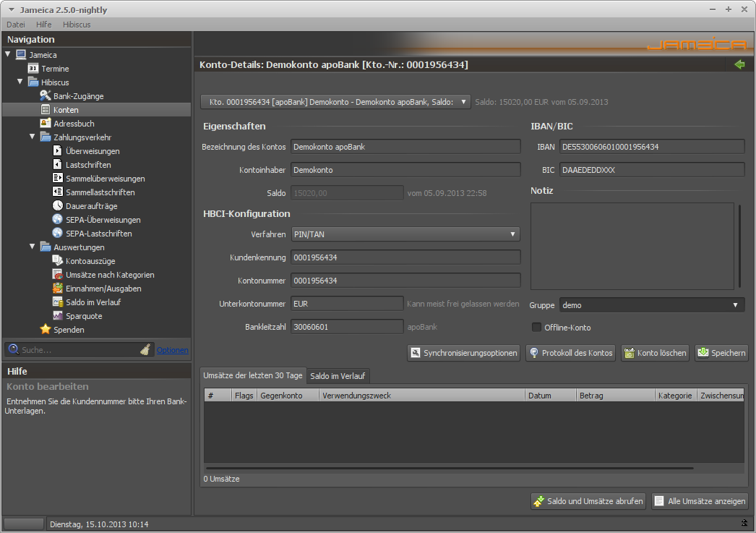Click the BIC input field
The image size is (756, 533).
click(x=652, y=170)
